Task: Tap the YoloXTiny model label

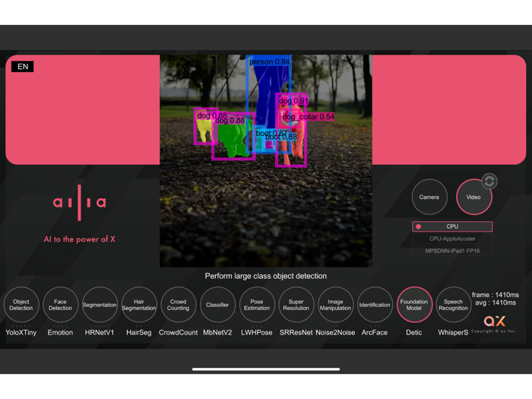Action: (21, 333)
